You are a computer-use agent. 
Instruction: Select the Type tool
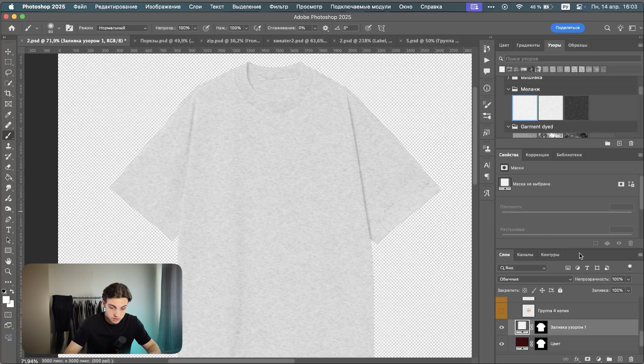pyautogui.click(x=8, y=230)
